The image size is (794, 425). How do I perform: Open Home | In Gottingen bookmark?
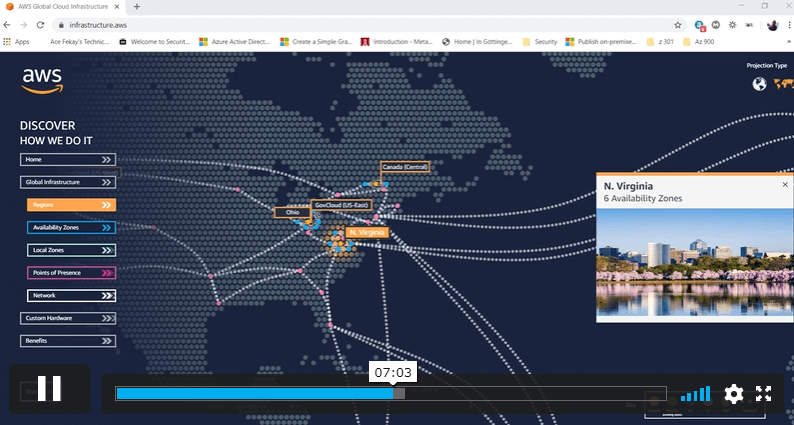coord(478,42)
